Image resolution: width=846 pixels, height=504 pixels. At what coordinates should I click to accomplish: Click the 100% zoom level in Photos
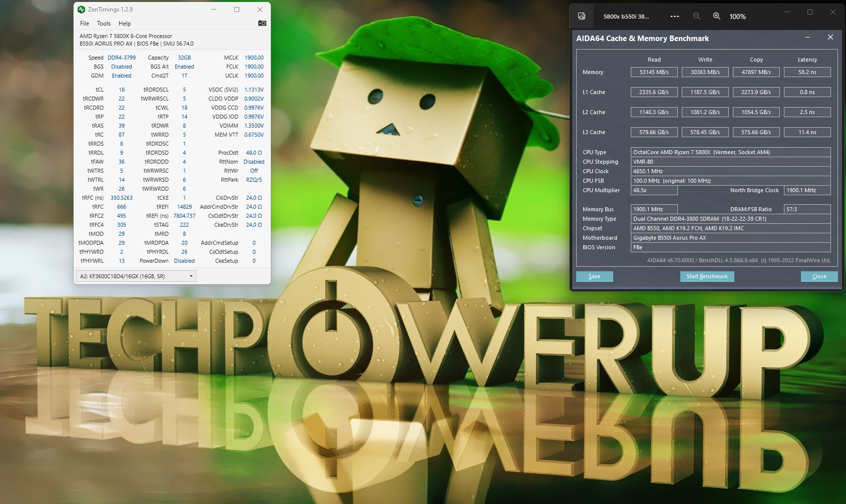point(737,17)
